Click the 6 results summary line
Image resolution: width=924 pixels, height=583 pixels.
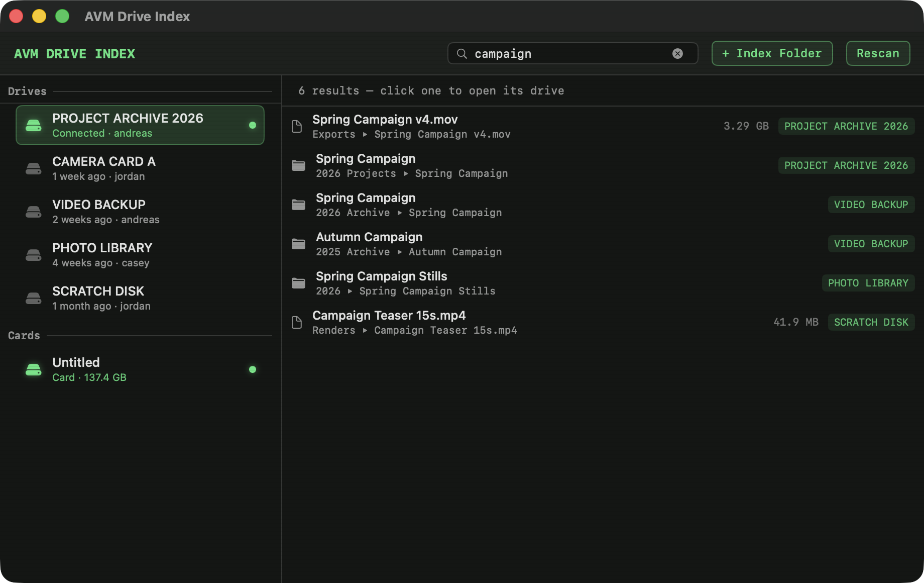pos(431,91)
